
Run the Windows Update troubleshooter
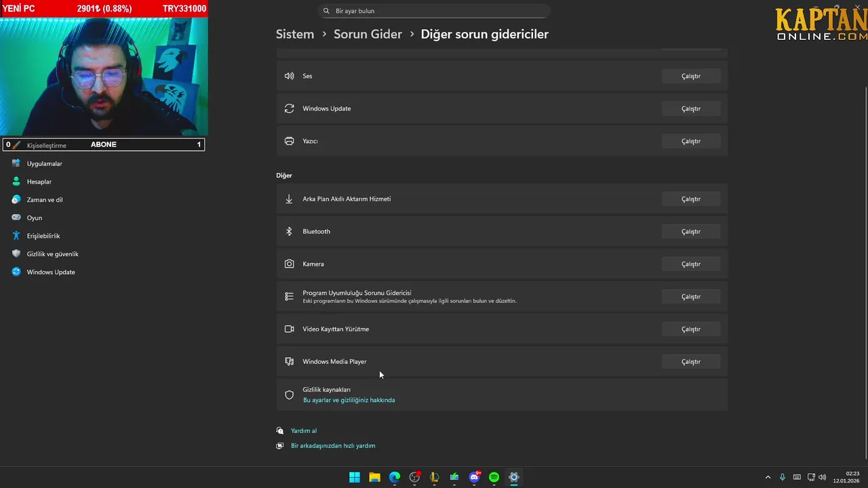tap(690, 108)
